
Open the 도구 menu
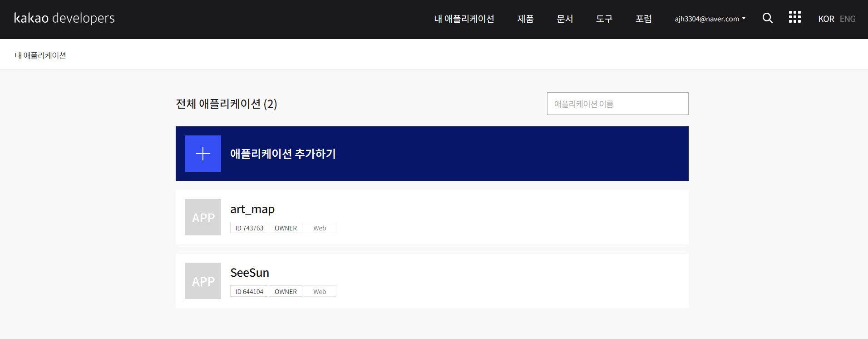[604, 19]
